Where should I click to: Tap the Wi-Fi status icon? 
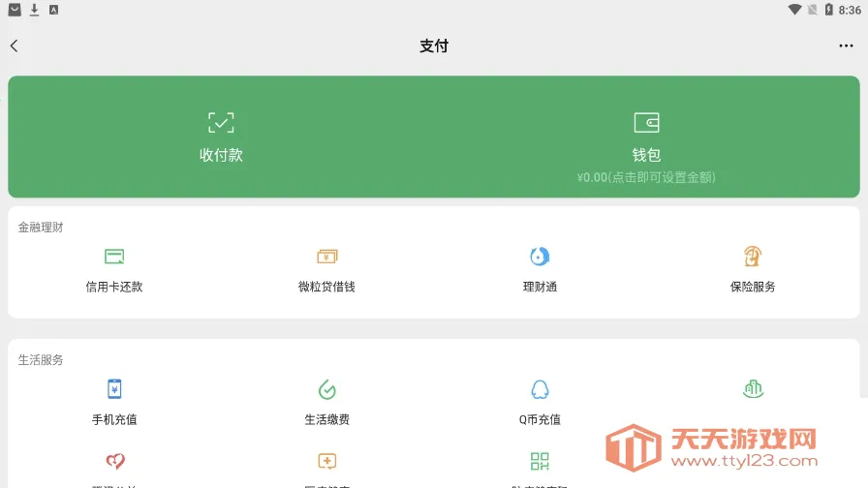[x=794, y=10]
